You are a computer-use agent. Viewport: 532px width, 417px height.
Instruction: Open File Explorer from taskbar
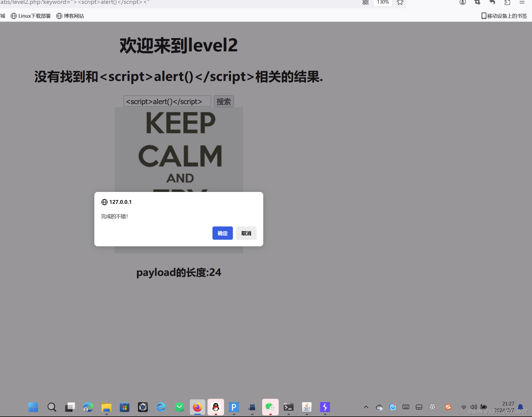click(106, 407)
